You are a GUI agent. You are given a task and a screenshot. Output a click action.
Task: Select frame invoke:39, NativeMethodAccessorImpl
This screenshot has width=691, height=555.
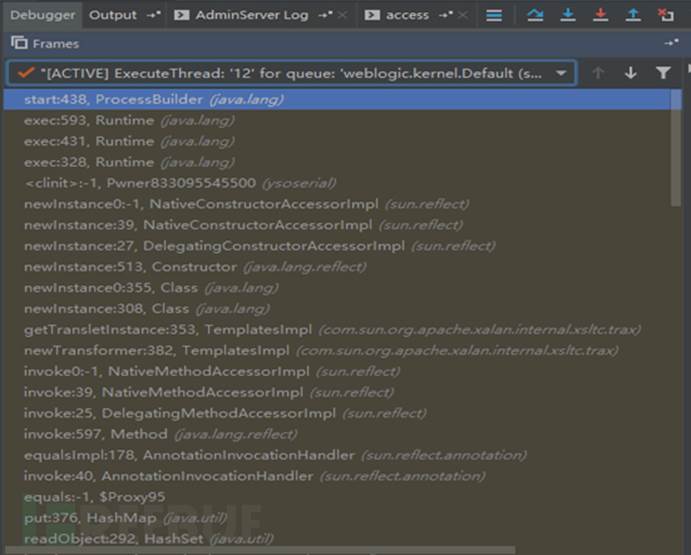(x=337, y=392)
